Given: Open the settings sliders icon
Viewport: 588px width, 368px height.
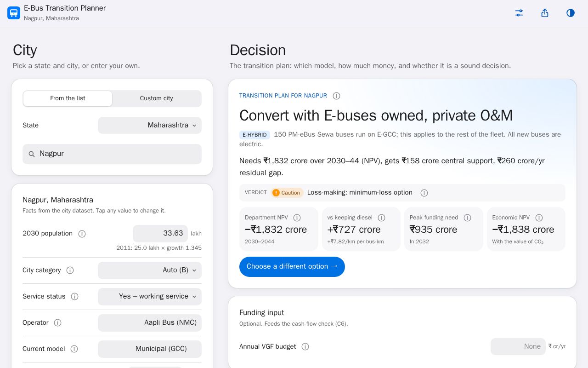Looking at the screenshot, I should pos(519,13).
